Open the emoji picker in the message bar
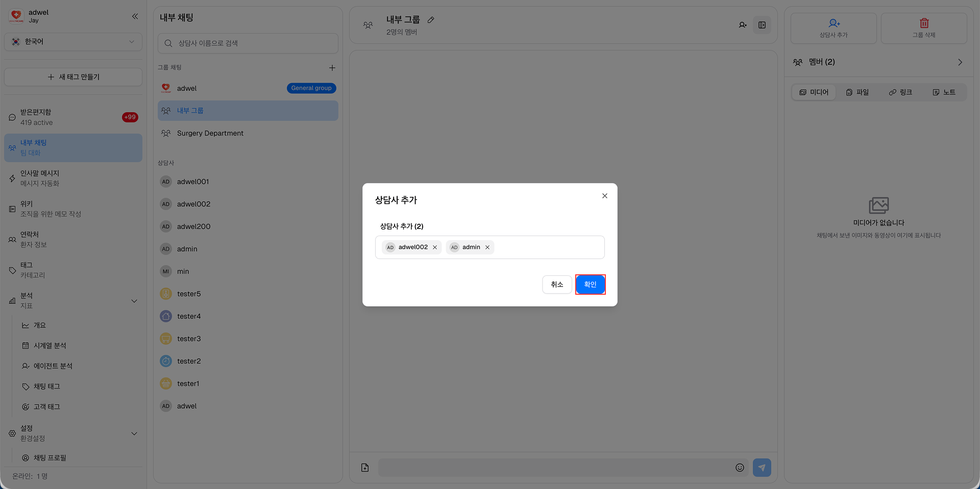980x489 pixels. point(740,467)
